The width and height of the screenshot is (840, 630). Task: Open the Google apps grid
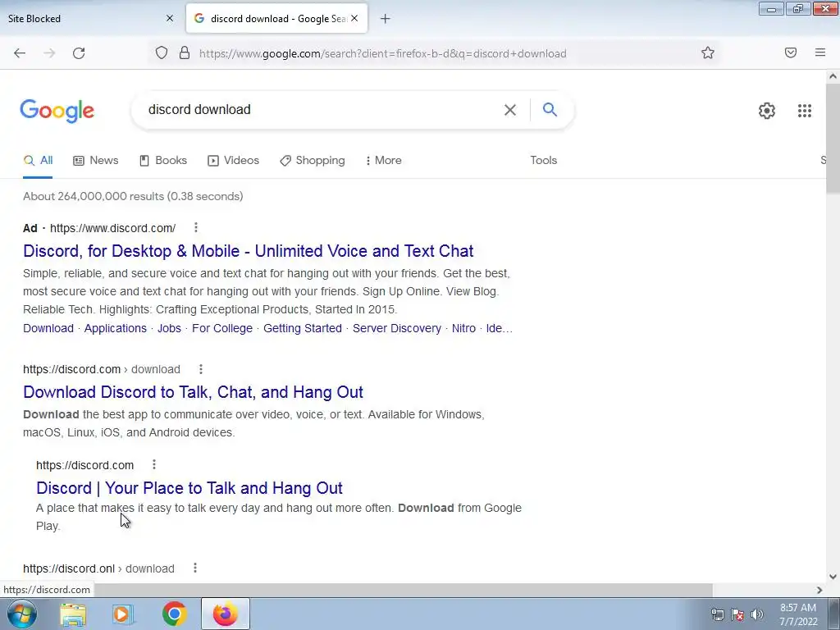click(804, 111)
